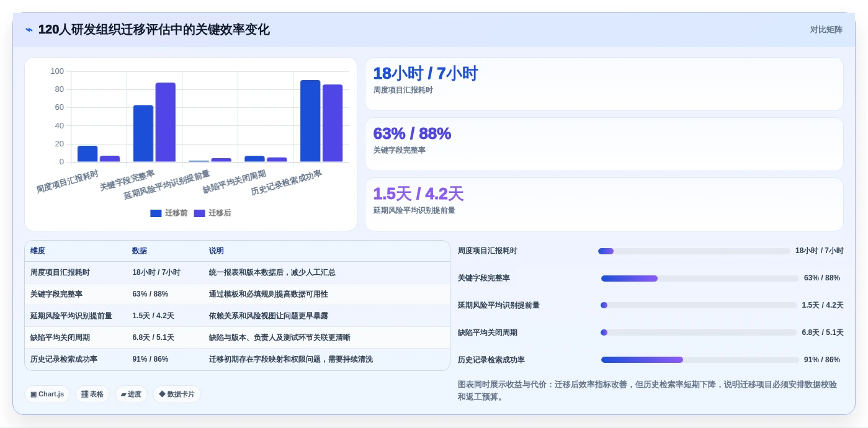Click the progress value 1.5天 / 4.2天 at right

(823, 305)
